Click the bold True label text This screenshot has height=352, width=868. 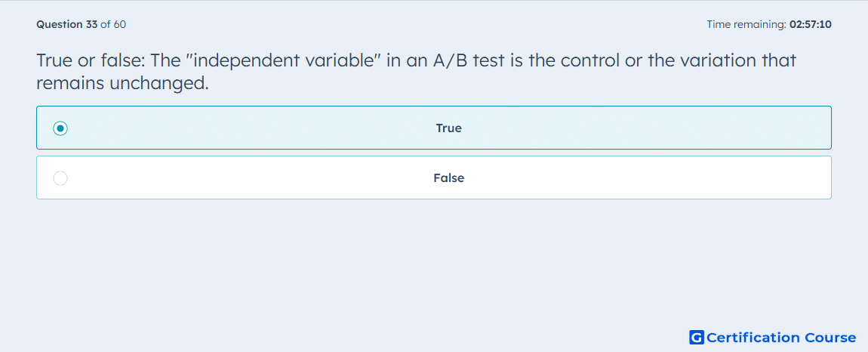(448, 128)
